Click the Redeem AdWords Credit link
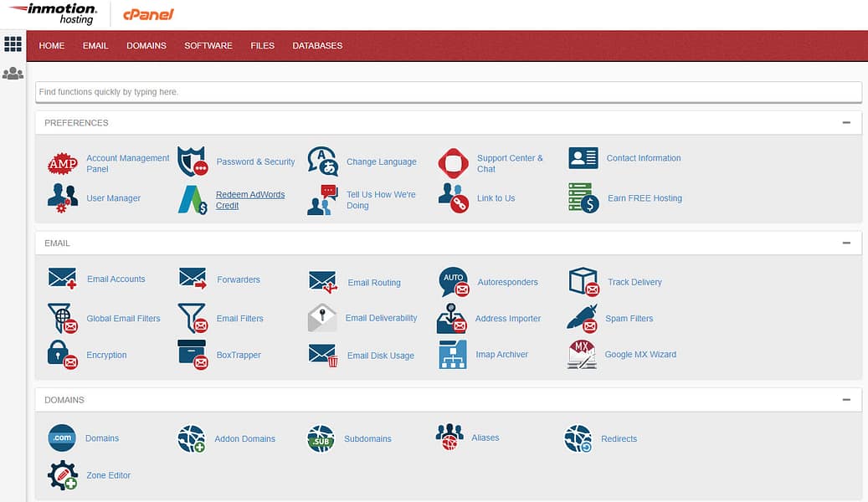The width and height of the screenshot is (868, 502). click(x=250, y=200)
